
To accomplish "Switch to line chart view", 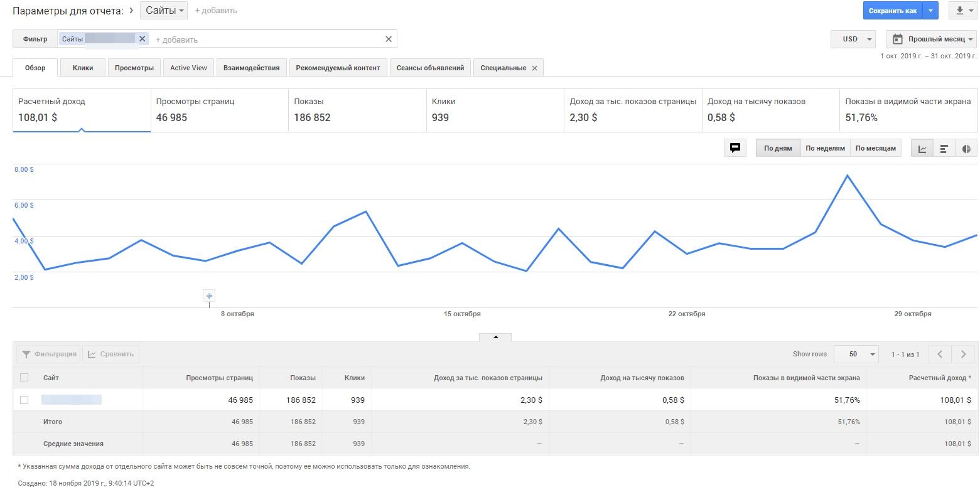I will point(922,149).
